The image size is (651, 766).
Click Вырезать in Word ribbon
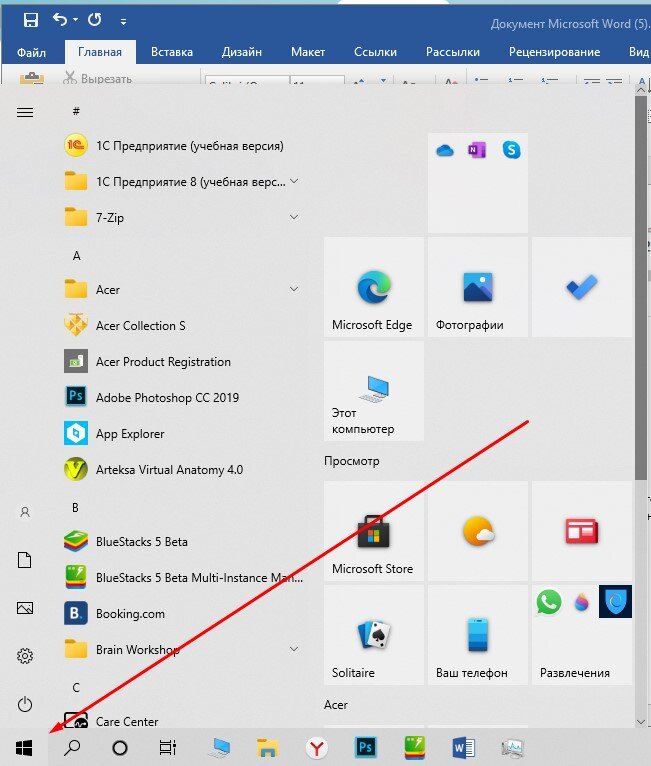click(98, 78)
